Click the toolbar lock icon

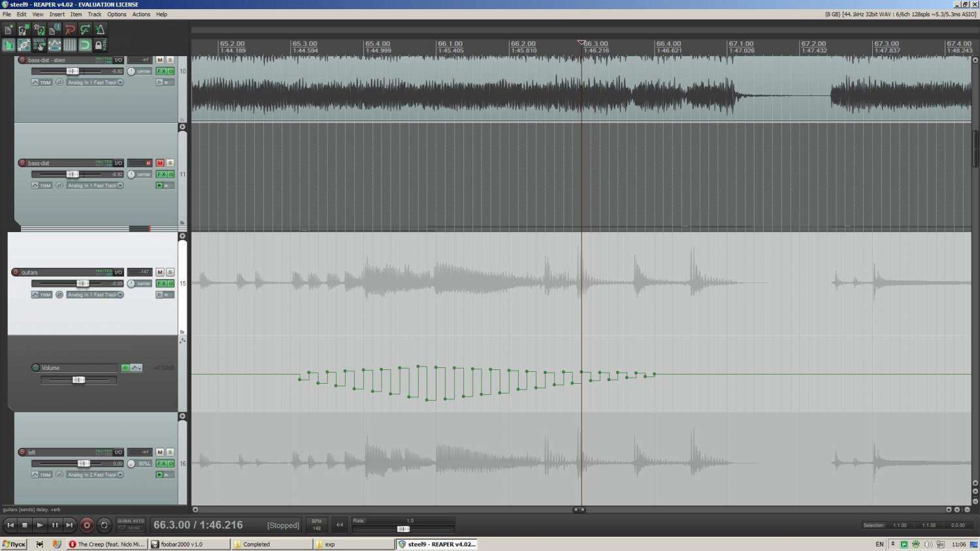pyautogui.click(x=99, y=45)
